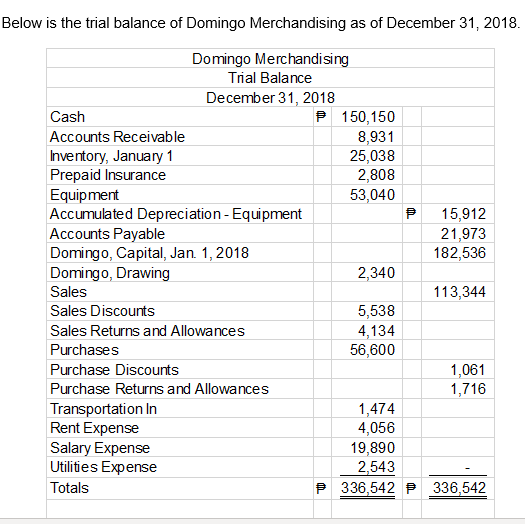Viewport: 525px width, 524px height.
Task: Click the Cash debit amount 150,150
Action: pos(368,117)
